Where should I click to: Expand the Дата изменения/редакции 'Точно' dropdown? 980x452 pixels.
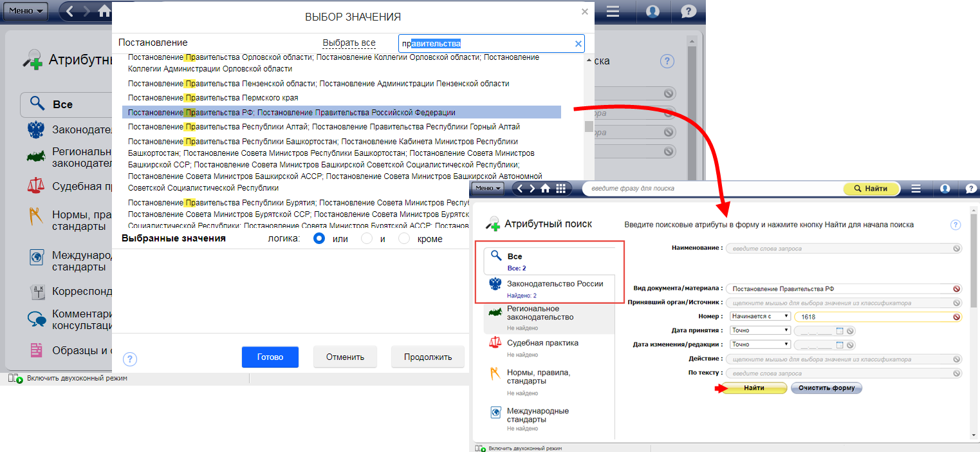pos(760,344)
